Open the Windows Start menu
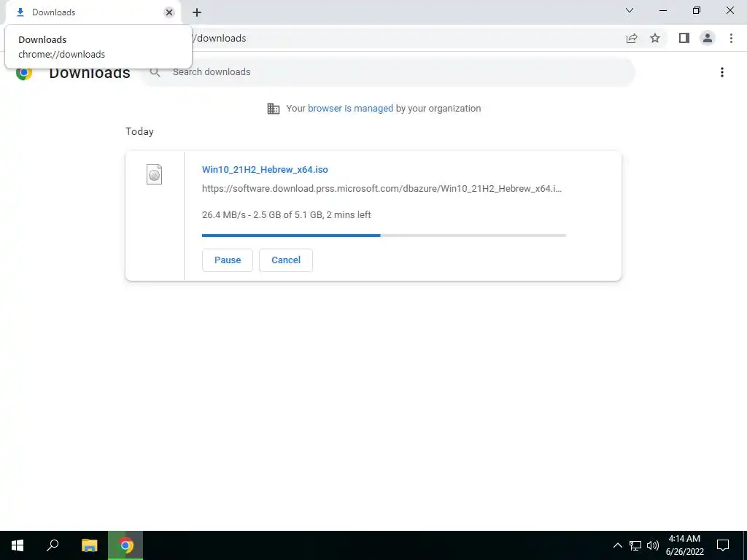Screen dimensions: 747x560 (18, 545)
